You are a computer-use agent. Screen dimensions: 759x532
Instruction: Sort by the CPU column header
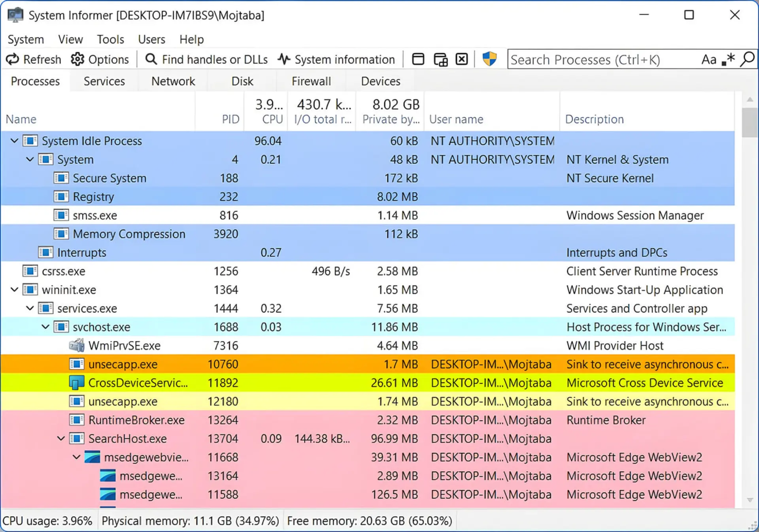point(266,111)
